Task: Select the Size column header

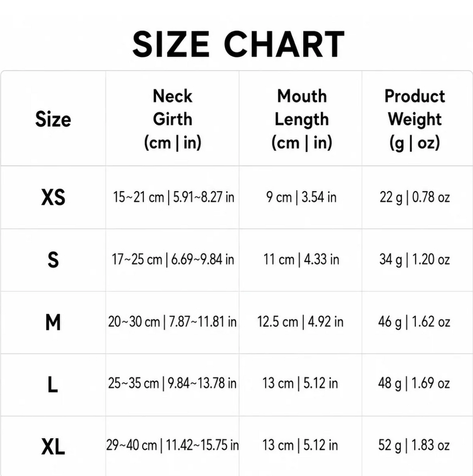Action: (x=53, y=119)
